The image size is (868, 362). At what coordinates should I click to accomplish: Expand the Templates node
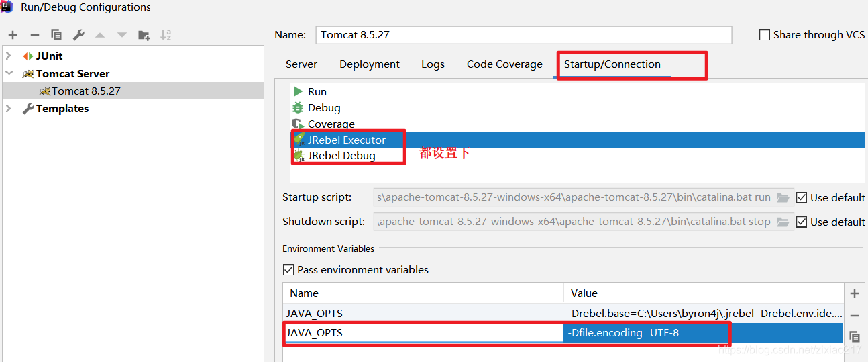point(9,108)
